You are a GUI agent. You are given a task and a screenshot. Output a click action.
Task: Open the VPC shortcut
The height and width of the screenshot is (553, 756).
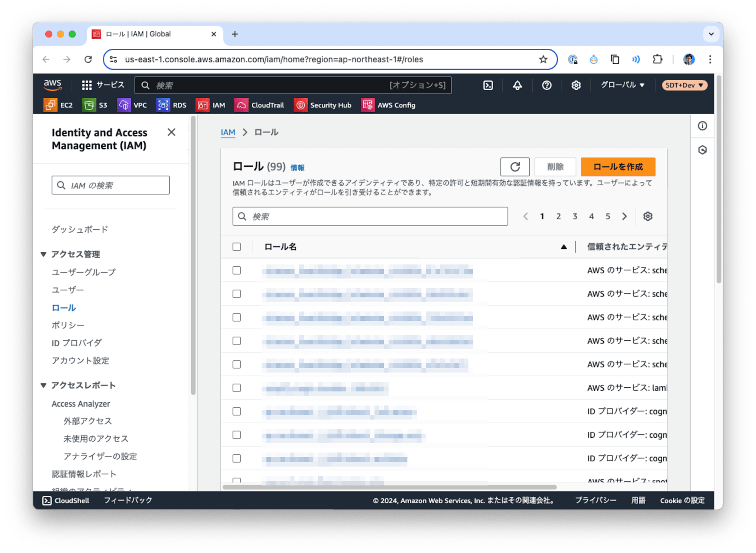(132, 105)
